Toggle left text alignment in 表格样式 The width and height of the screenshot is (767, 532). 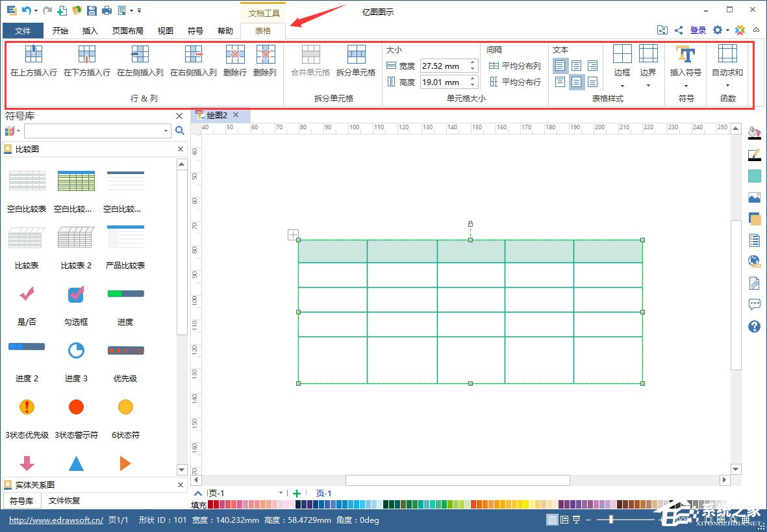click(559, 65)
